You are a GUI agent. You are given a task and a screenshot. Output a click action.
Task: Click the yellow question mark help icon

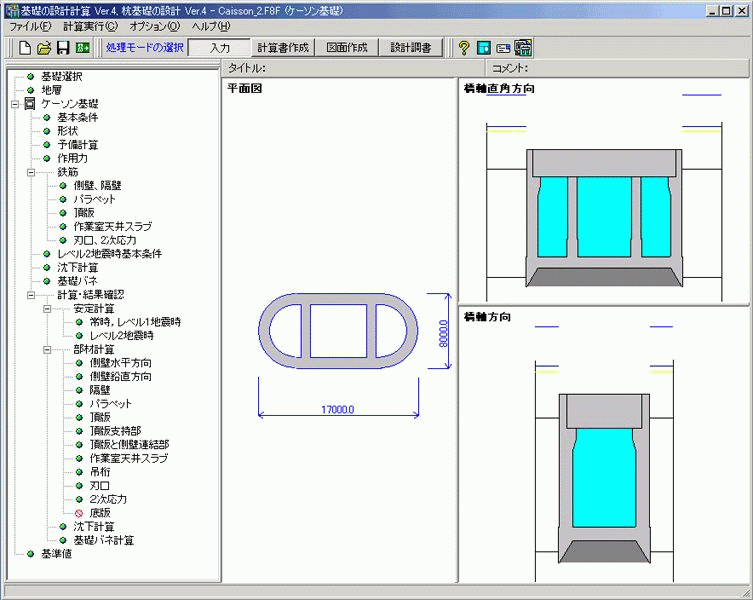(464, 47)
